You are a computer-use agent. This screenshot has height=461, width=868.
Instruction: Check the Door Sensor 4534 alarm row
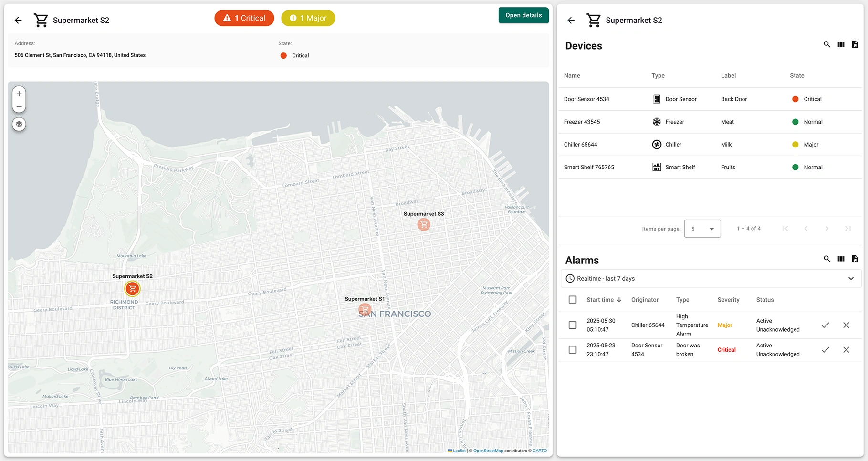click(572, 349)
